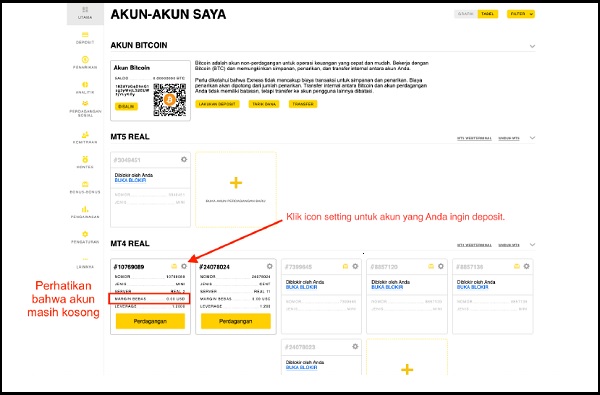This screenshot has width=600, height=395.
Task: Open settings gear for account #24078024
Action: pyautogui.click(x=270, y=266)
